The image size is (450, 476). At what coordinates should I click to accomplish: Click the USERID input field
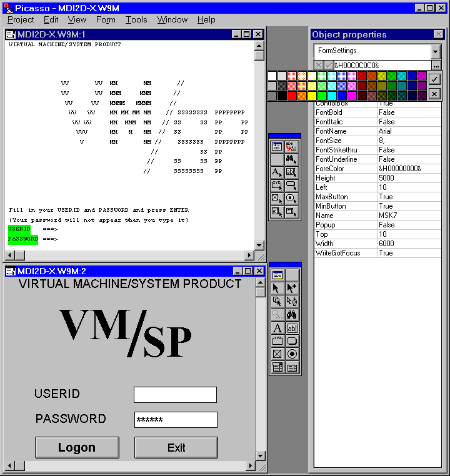175,395
